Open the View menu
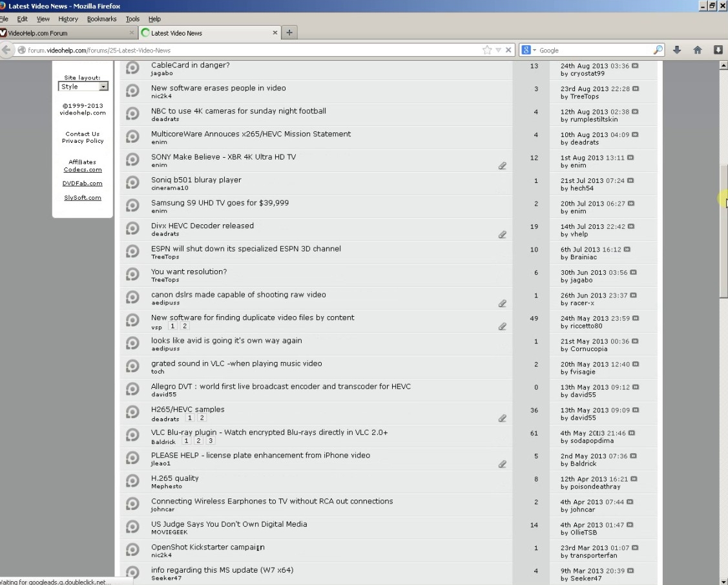Screen dimensions: 728x585 click(43, 19)
